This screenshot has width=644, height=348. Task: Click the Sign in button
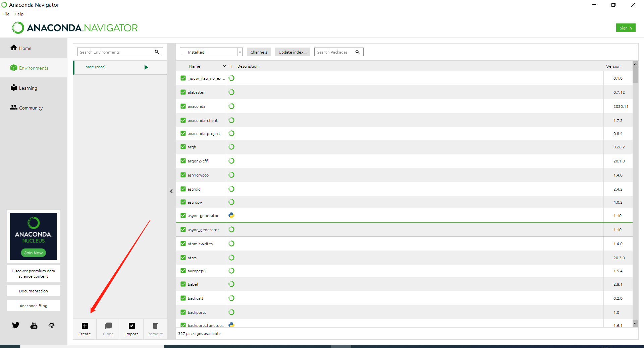coord(626,28)
